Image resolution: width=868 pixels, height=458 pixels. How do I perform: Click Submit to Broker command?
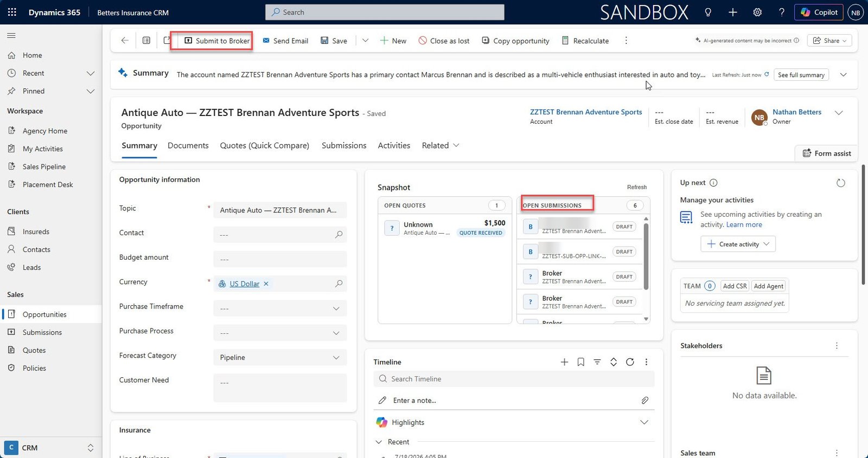(217, 41)
